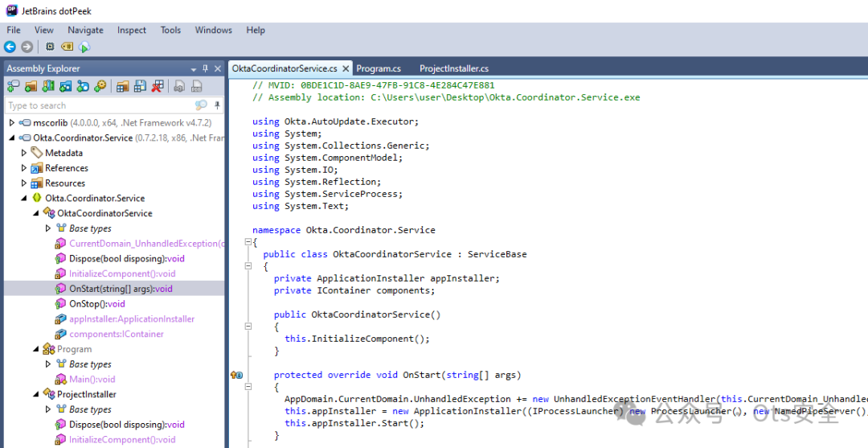Open the View menu

click(x=43, y=30)
